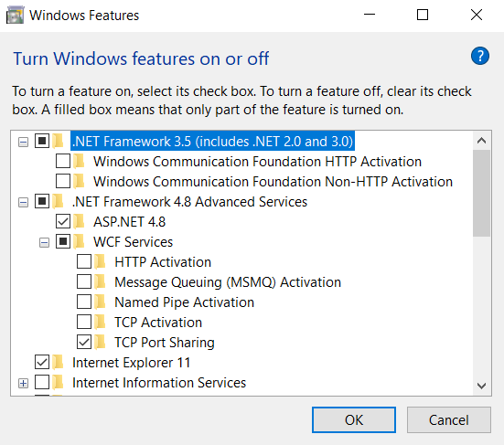
Task: Click folder icon beside Message Queuing Activation
Action: click(x=101, y=282)
